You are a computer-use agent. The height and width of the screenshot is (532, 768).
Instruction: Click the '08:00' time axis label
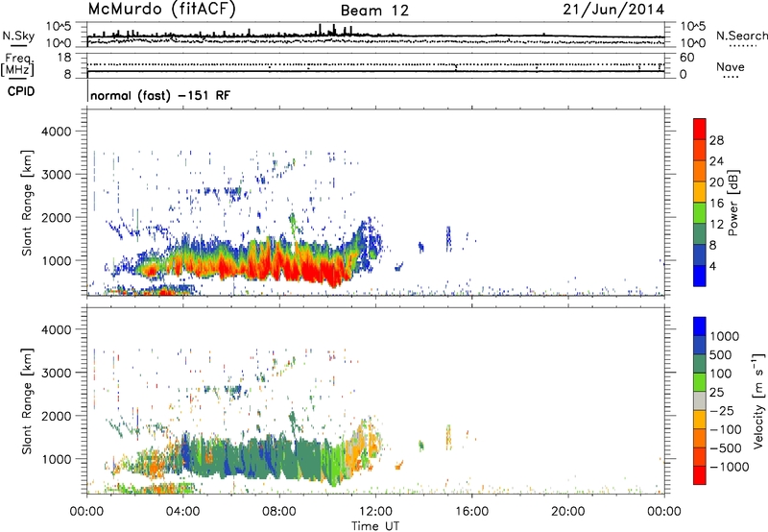point(279,512)
